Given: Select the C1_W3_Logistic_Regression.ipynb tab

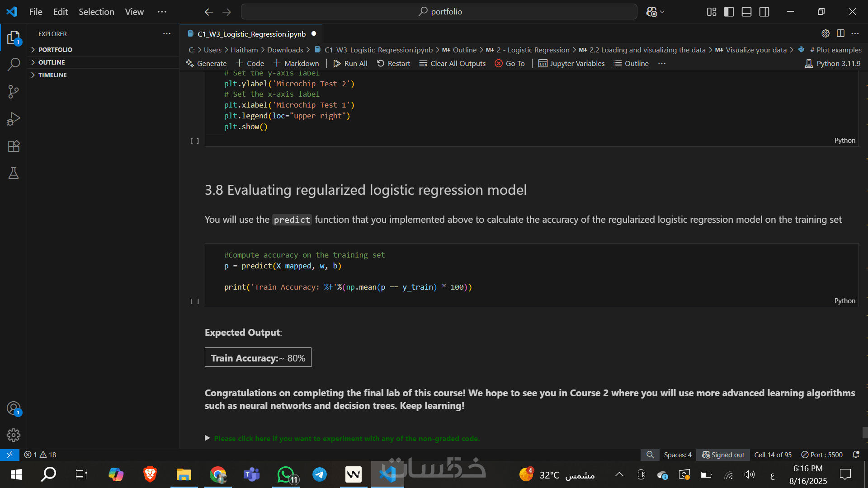Looking at the screenshot, I should pyautogui.click(x=251, y=34).
